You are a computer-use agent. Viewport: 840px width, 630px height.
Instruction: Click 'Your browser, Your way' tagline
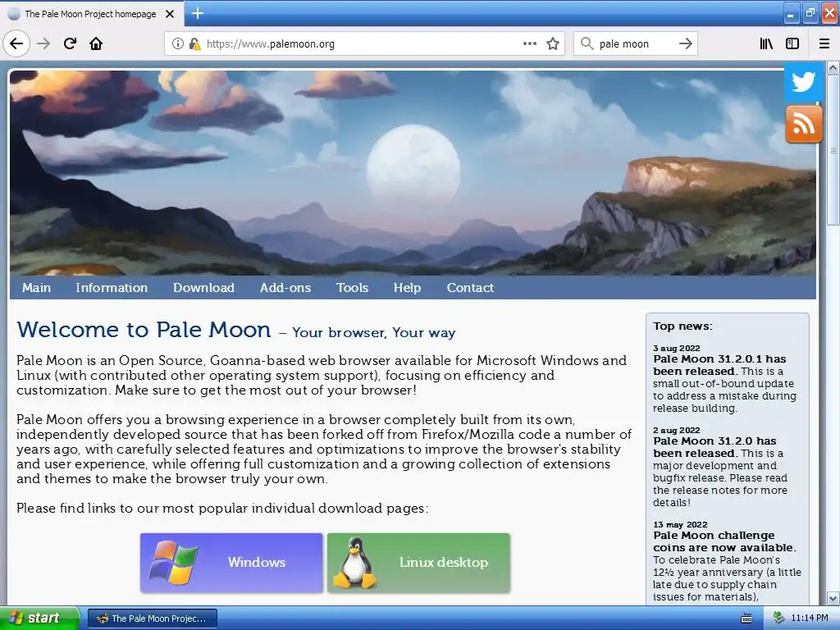click(x=373, y=333)
